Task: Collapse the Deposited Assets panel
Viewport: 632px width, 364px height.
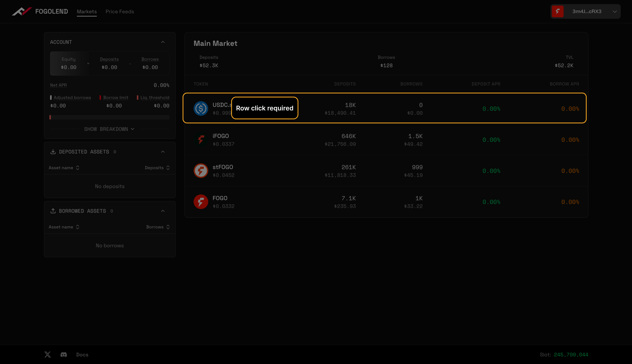Action: [163, 152]
